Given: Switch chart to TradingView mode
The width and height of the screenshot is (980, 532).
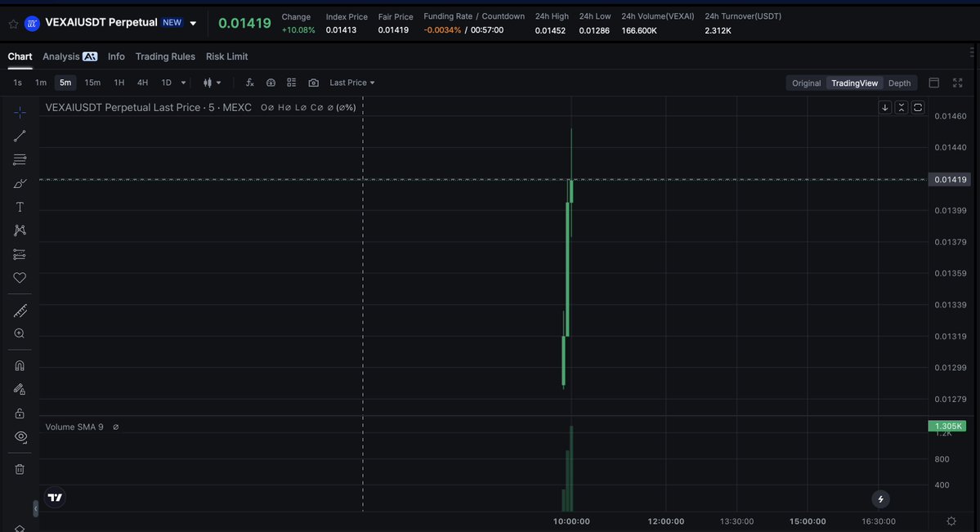Looking at the screenshot, I should (854, 83).
